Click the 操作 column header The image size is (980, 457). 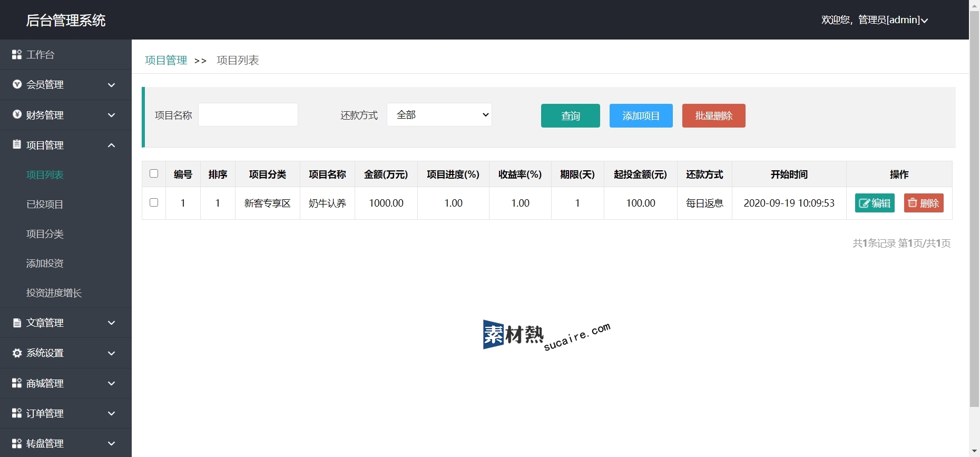tap(899, 174)
